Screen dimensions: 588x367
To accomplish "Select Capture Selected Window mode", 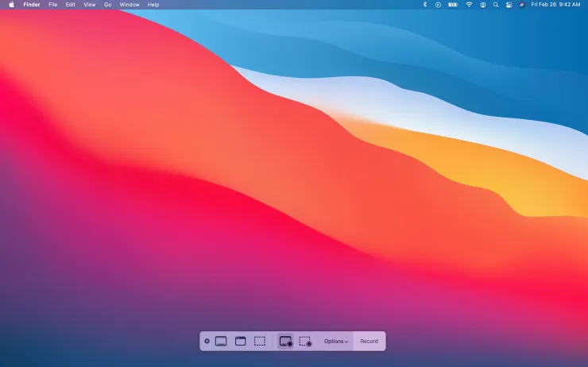I will point(240,342).
